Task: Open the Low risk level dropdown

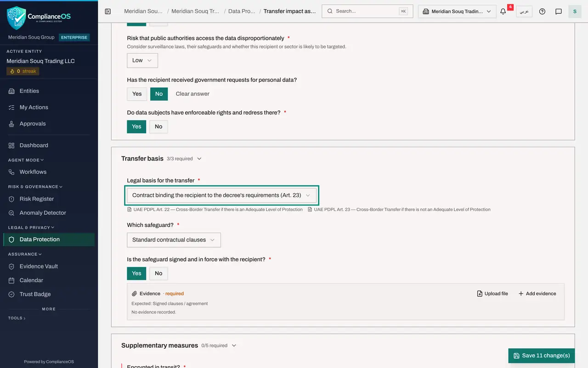Action: [x=142, y=60]
